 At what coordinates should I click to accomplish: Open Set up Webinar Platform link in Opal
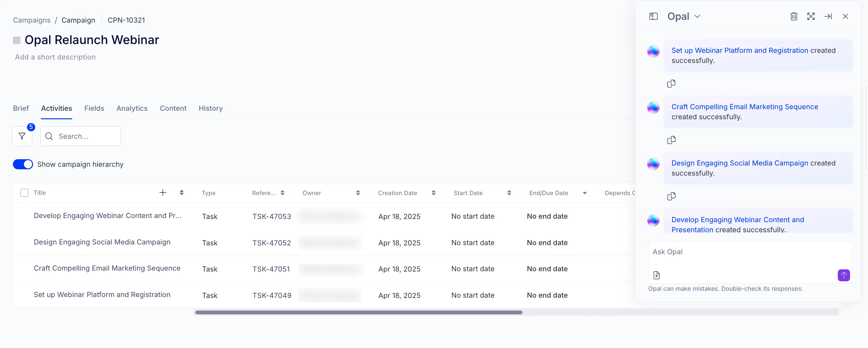pyautogui.click(x=740, y=50)
